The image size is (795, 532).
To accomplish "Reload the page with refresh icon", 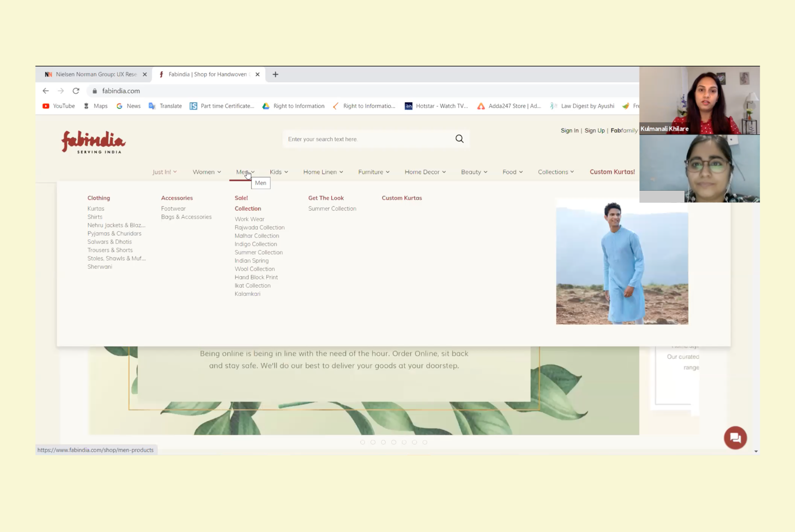I will click(76, 91).
